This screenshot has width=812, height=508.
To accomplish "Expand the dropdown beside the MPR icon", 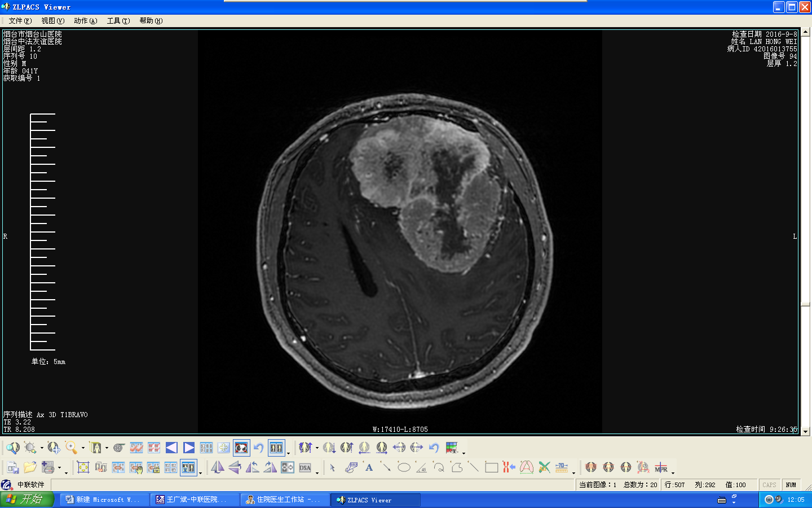I will point(673,472).
